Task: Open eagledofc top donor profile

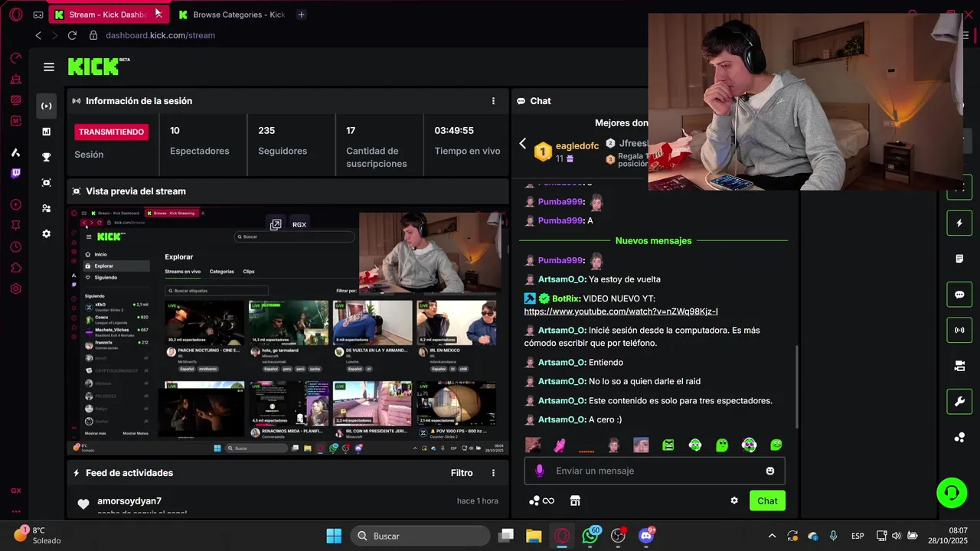Action: point(577,146)
